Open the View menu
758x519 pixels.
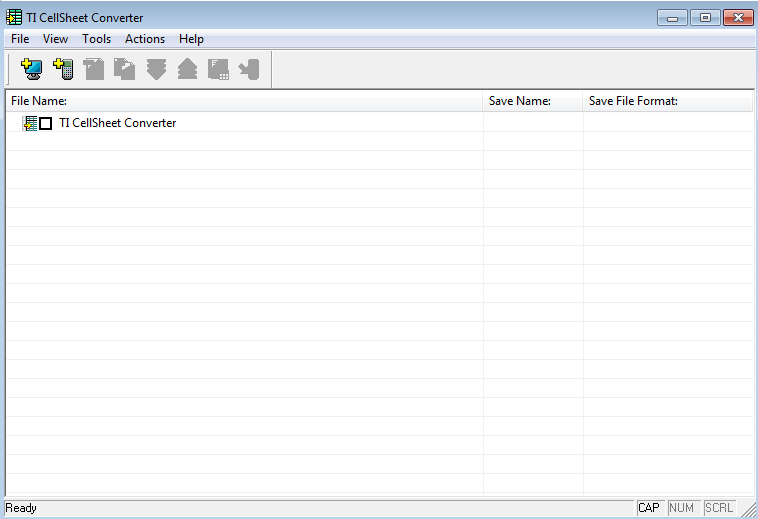(x=55, y=39)
